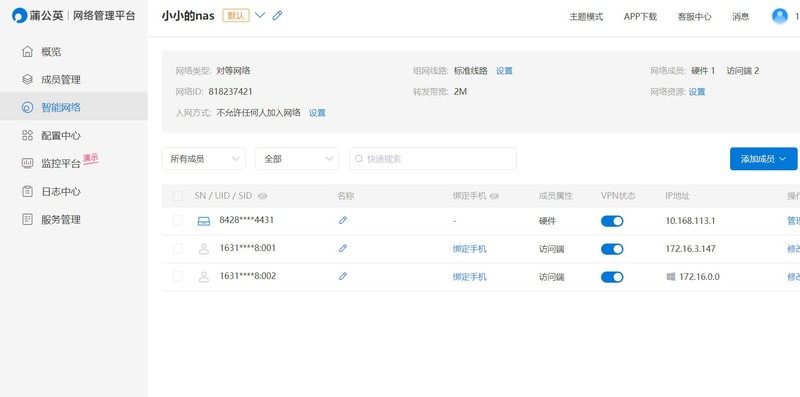800x397 pixels.
Task: Click 设置 next to 标准线路
Action: click(504, 71)
